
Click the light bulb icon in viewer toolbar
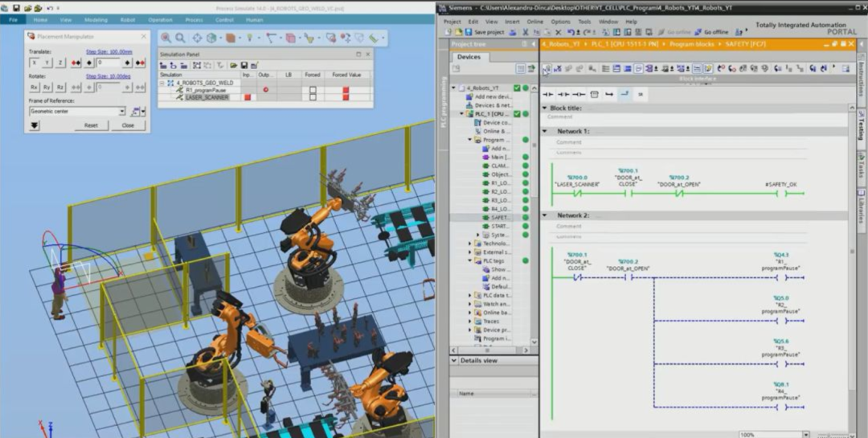250,38
